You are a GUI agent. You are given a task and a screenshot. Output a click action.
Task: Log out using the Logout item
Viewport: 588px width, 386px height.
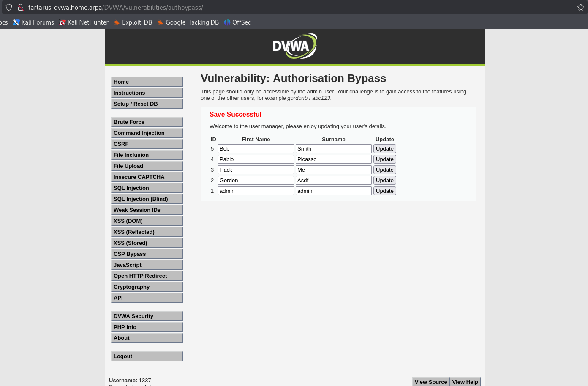147,356
